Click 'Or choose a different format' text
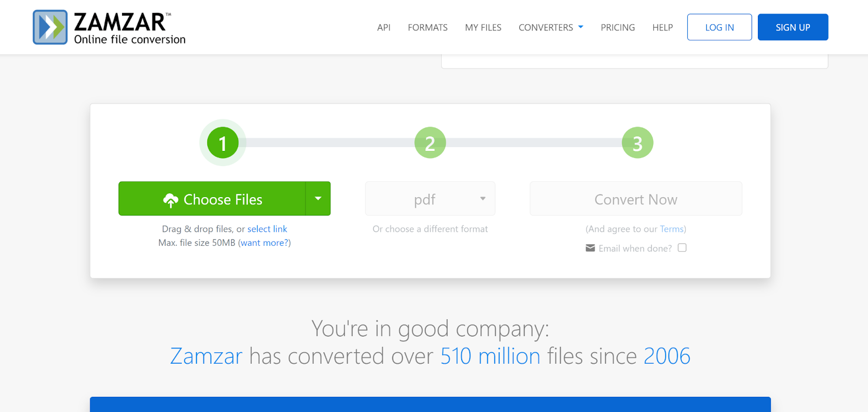 click(x=430, y=229)
